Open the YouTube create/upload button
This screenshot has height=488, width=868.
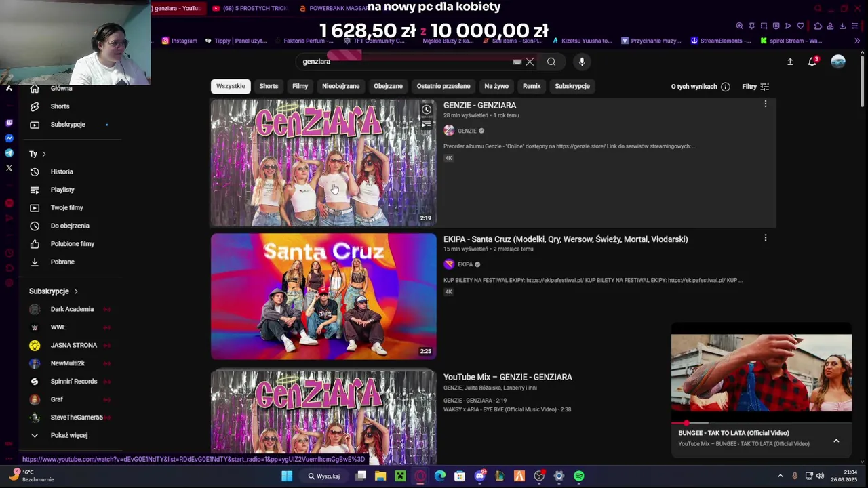[x=790, y=62]
